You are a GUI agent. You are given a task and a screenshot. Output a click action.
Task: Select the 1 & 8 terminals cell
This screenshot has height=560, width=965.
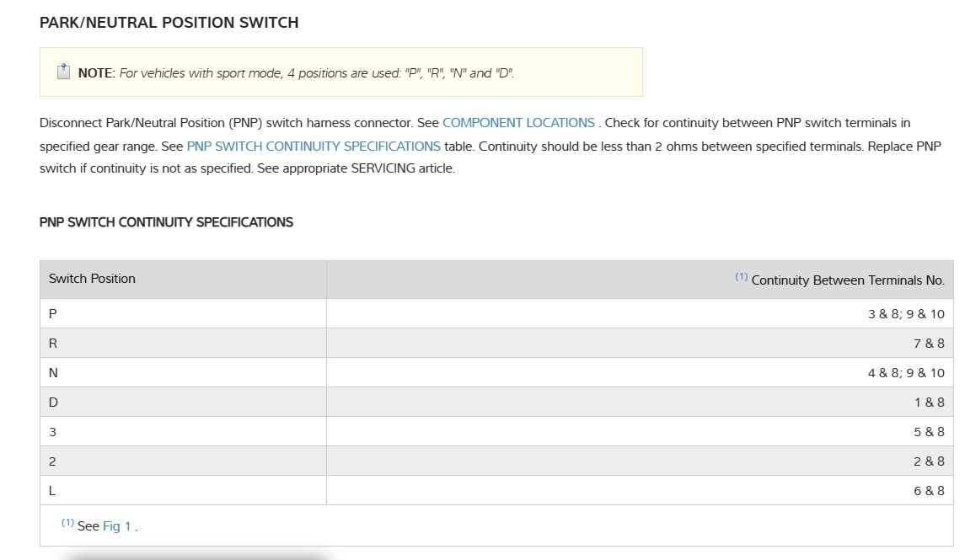(x=929, y=403)
